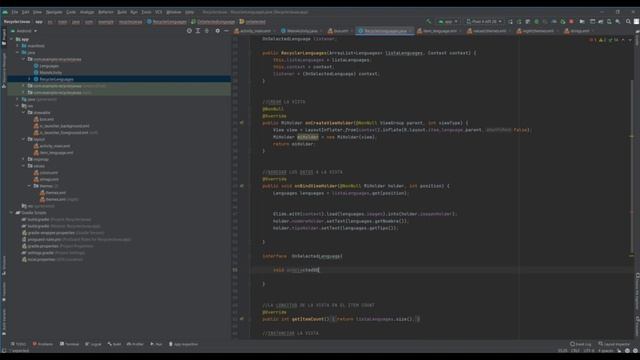Screen dimensions: 640x360
Task: Click Select Opened File target icon
Action: point(189,31)
